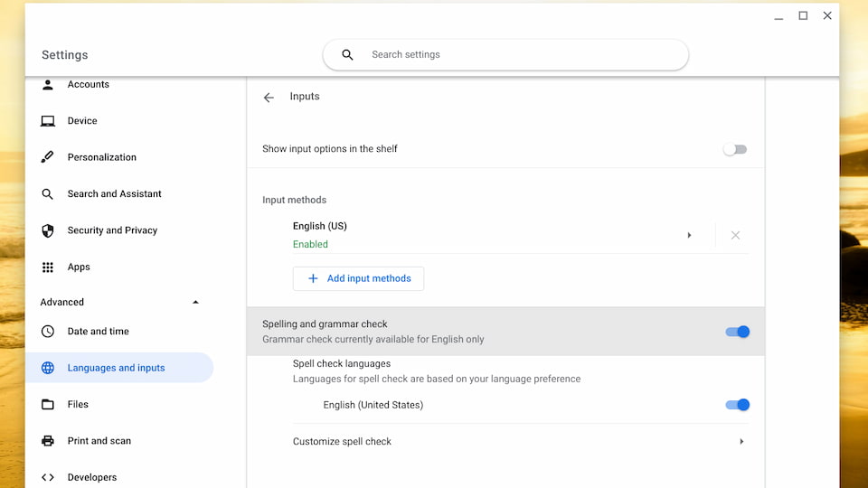Disable English (United States) spell check
The width and height of the screenshot is (868, 488).
pyautogui.click(x=738, y=405)
